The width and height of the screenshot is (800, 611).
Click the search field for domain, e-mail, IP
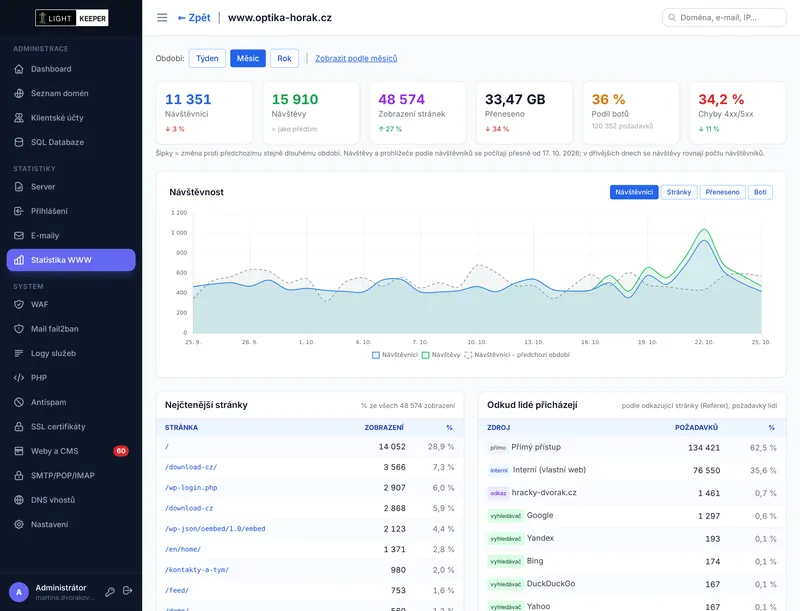[x=724, y=17]
